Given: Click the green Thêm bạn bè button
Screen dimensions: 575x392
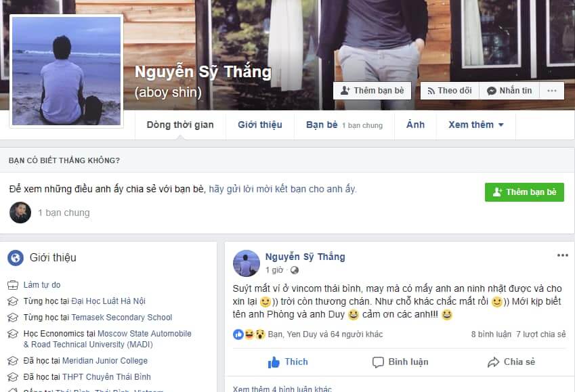Looking at the screenshot, I should [x=524, y=192].
